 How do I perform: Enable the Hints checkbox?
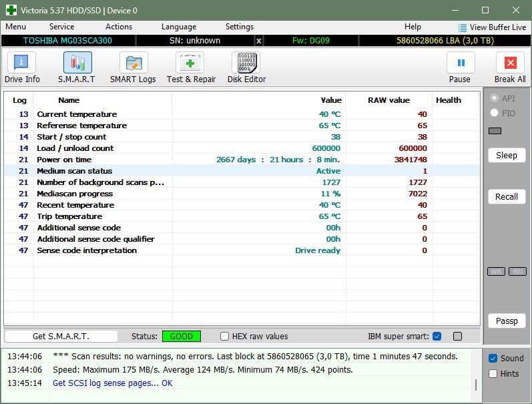pyautogui.click(x=493, y=374)
